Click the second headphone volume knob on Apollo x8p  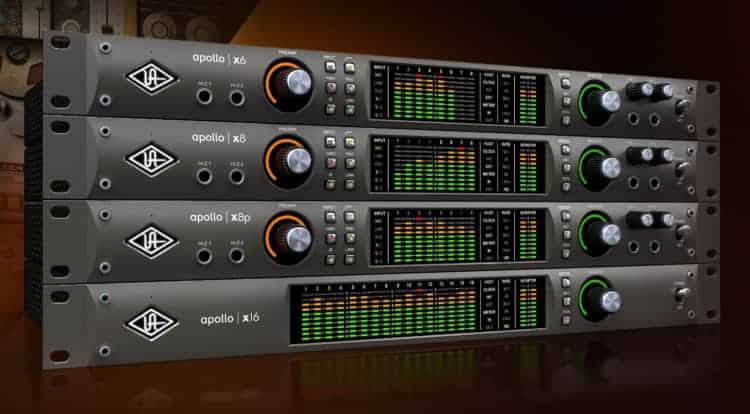coord(662,220)
